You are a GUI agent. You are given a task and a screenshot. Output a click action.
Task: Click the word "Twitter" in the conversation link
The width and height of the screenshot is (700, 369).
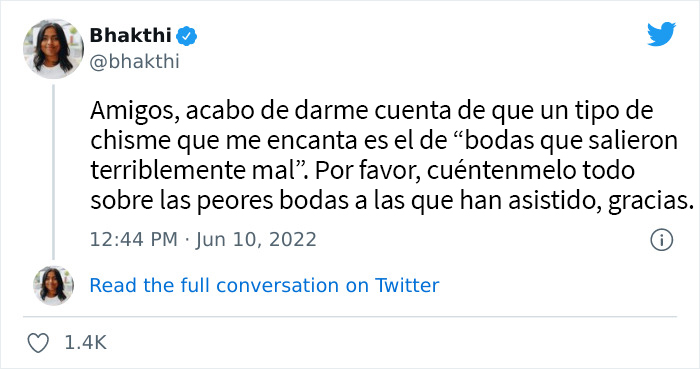407,286
